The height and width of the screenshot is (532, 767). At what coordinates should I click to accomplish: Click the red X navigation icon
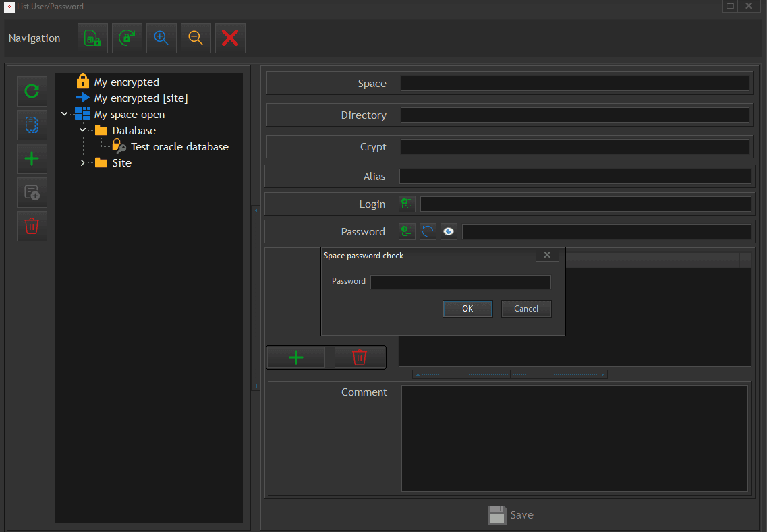coord(230,38)
